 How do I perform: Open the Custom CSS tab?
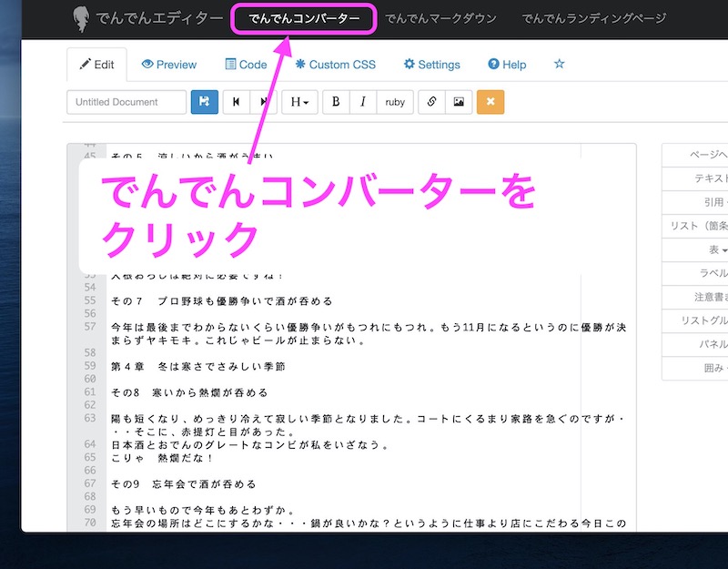pyautogui.click(x=335, y=65)
